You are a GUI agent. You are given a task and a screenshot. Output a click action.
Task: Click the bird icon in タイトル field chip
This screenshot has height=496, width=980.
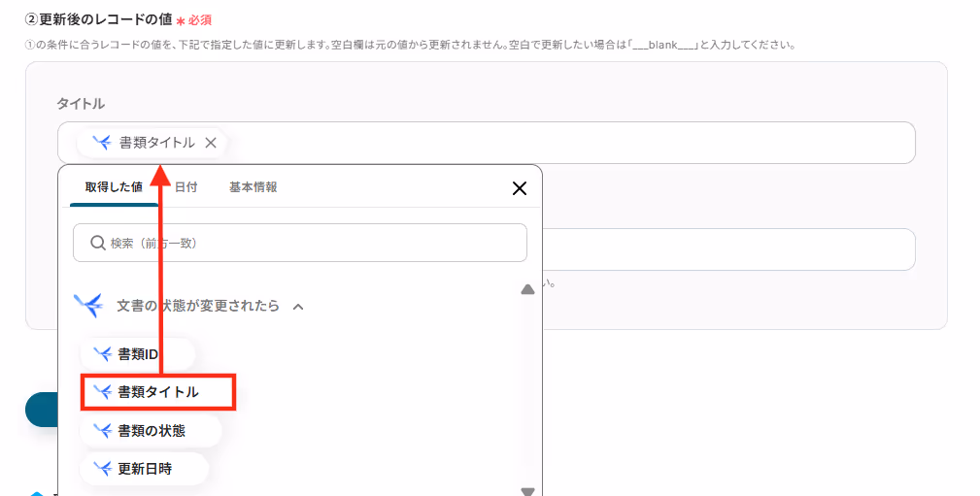103,143
